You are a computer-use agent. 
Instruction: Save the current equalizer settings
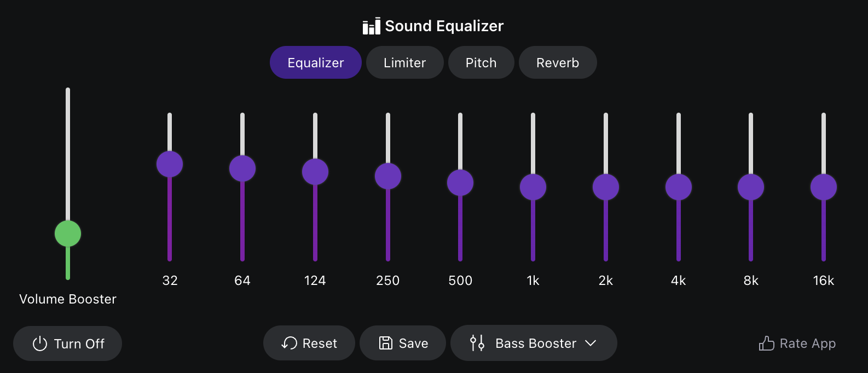tap(403, 343)
